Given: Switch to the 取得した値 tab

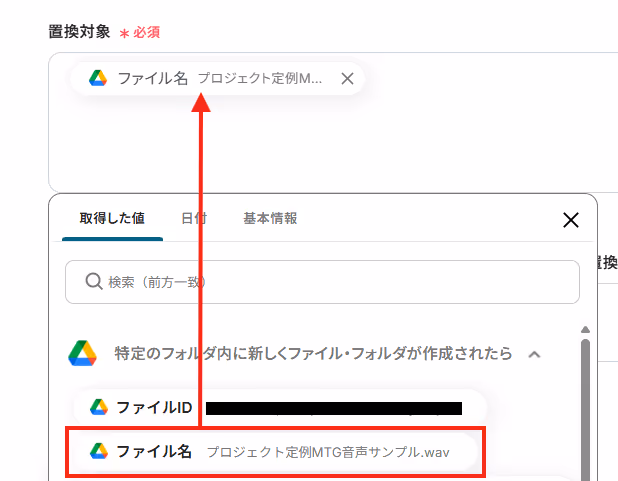Looking at the screenshot, I should (112, 218).
